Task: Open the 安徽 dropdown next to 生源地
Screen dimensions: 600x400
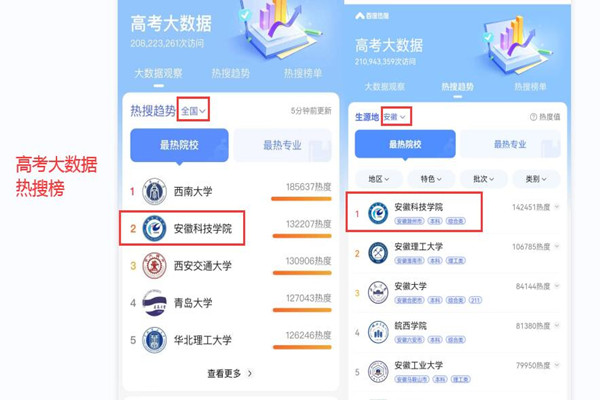Action: tap(395, 117)
